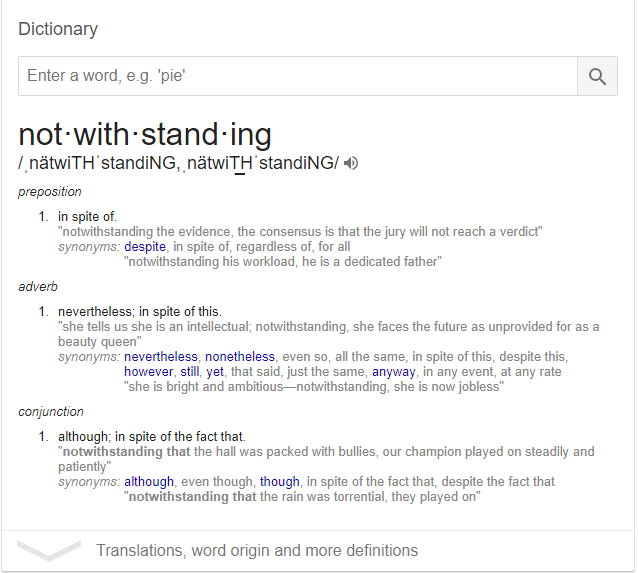Open the 'despite' synonym link

(x=145, y=247)
